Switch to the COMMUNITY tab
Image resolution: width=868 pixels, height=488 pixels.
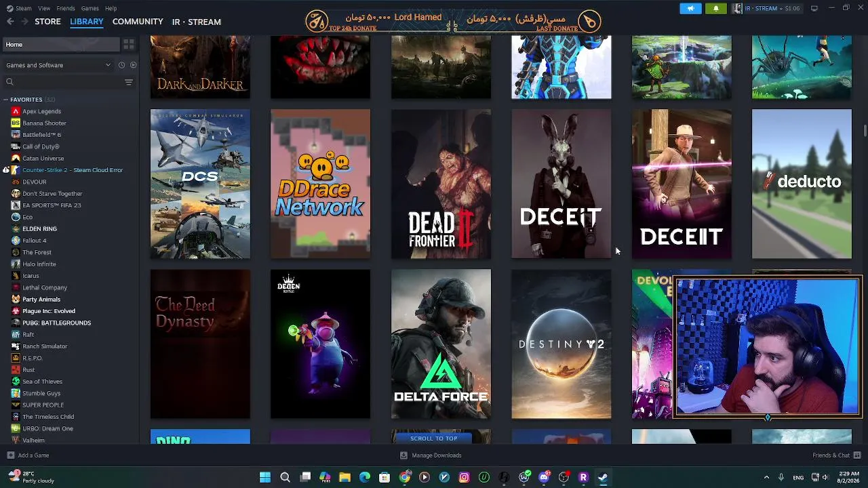(x=138, y=22)
